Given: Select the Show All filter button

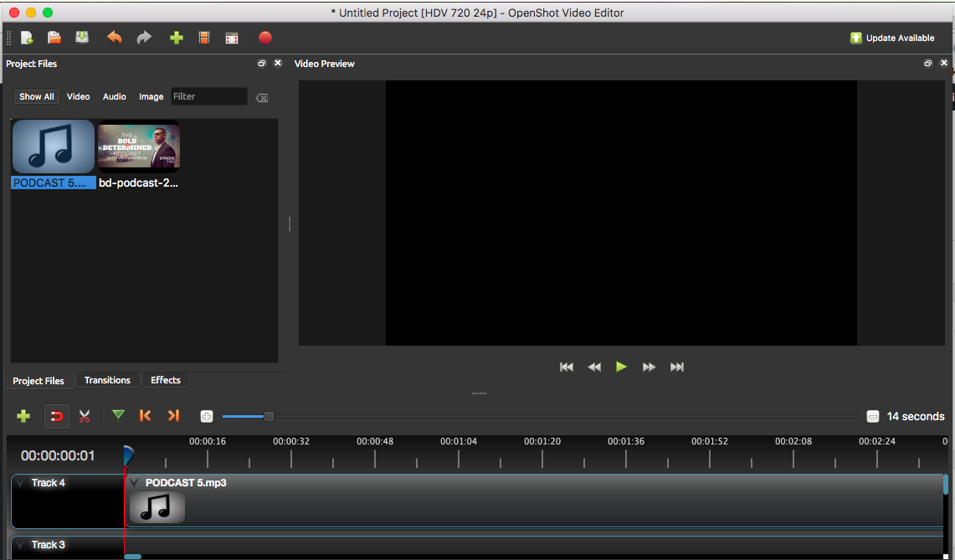Looking at the screenshot, I should 37,97.
